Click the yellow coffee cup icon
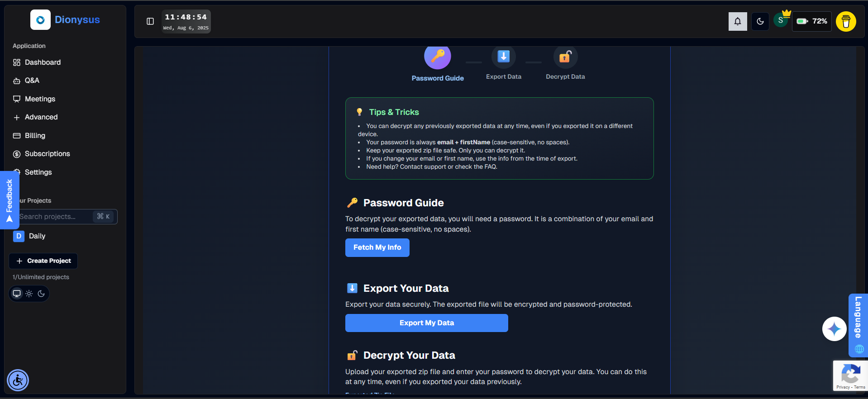This screenshot has height=399, width=868. coord(846,21)
